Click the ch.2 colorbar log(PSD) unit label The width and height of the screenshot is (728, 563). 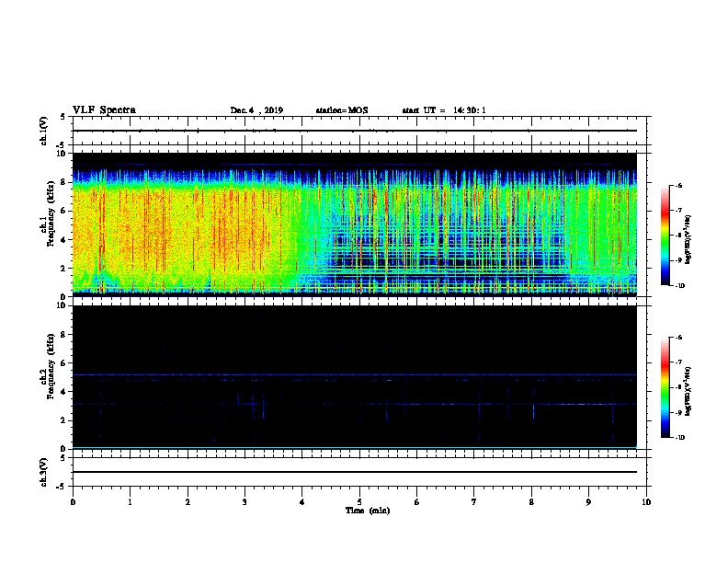tap(688, 391)
